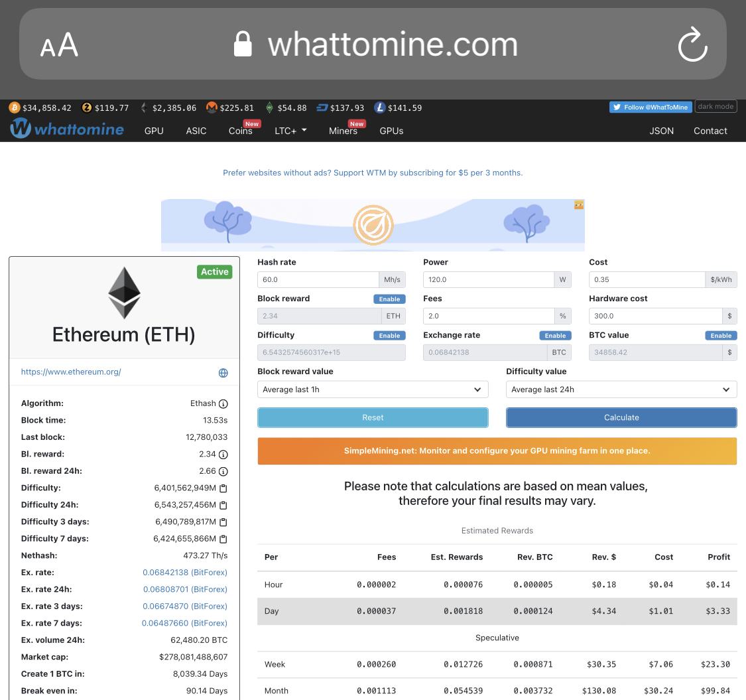746x700 pixels.
Task: Click the orange coin ad banner
Action: point(373,225)
